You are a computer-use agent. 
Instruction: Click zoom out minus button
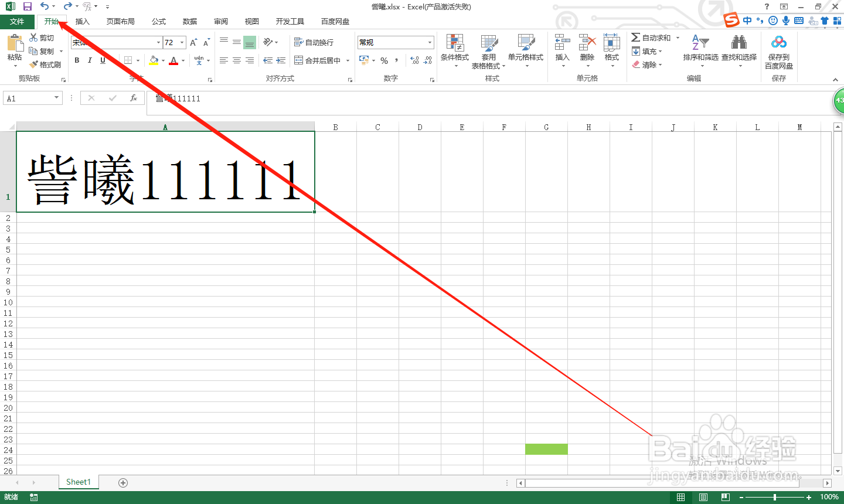pos(741,497)
